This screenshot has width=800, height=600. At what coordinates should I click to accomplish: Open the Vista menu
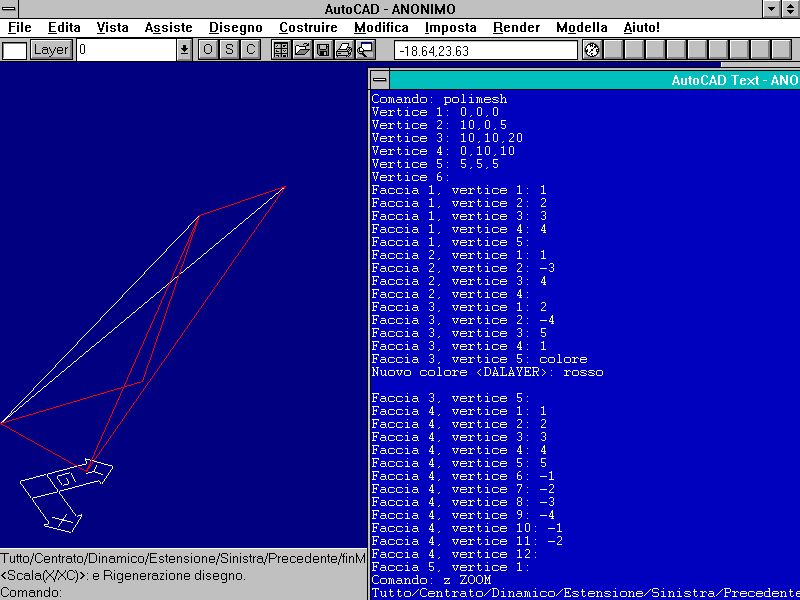[112, 27]
